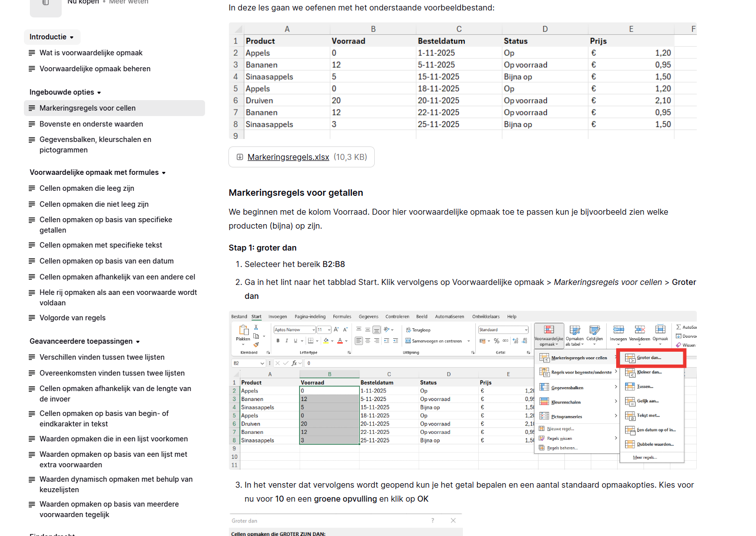Go to Volgorde van regels lesson
The image size is (756, 536).
pyautogui.click(x=73, y=318)
